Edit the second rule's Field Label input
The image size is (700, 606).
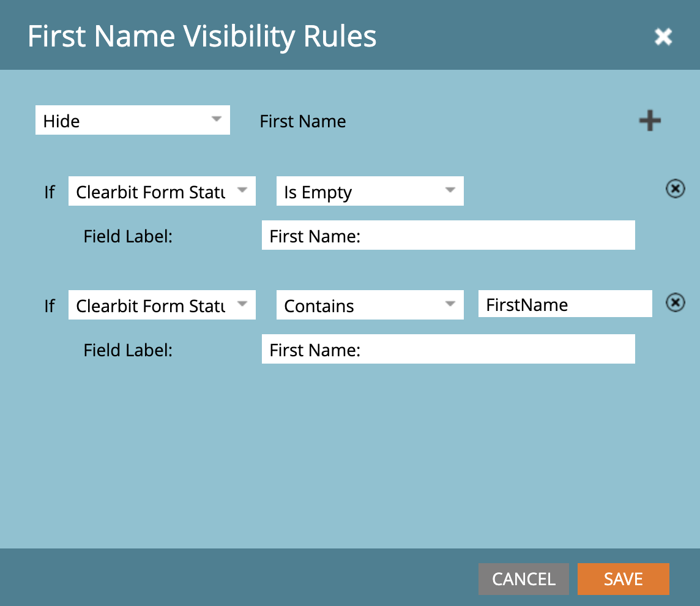click(x=449, y=350)
